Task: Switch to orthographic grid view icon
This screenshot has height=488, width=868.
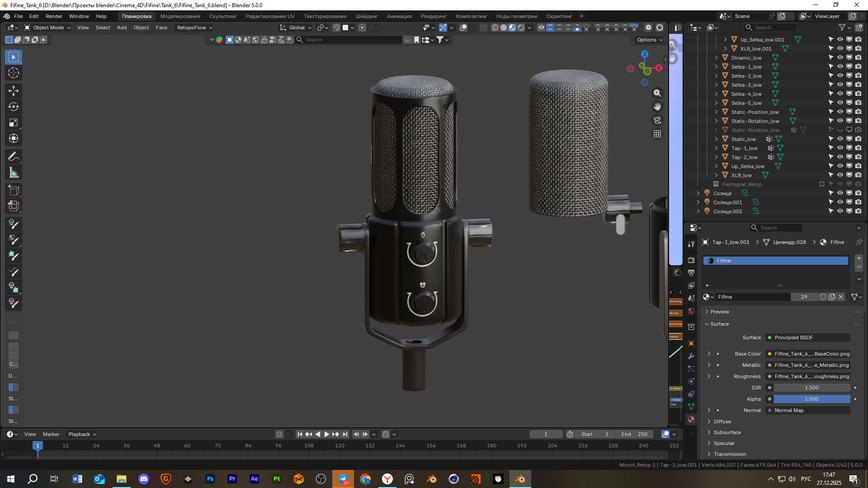Action: click(x=657, y=134)
